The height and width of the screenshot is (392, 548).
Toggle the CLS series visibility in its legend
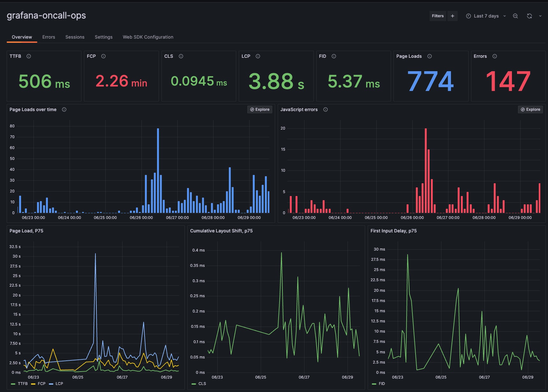(x=201, y=384)
